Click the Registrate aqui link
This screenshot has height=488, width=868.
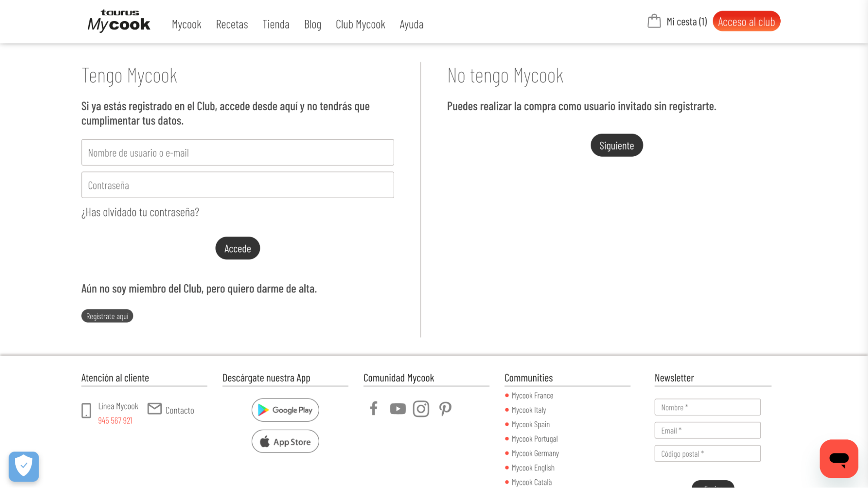107,316
